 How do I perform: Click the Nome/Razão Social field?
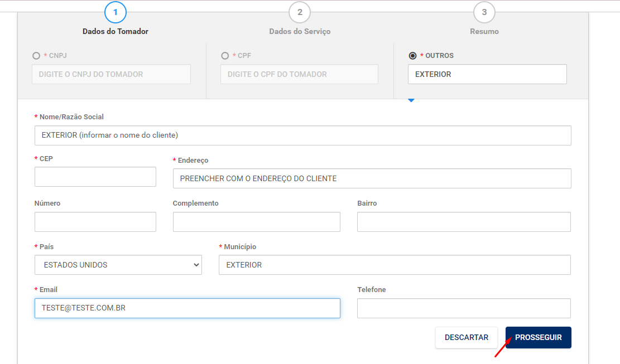[303, 135]
